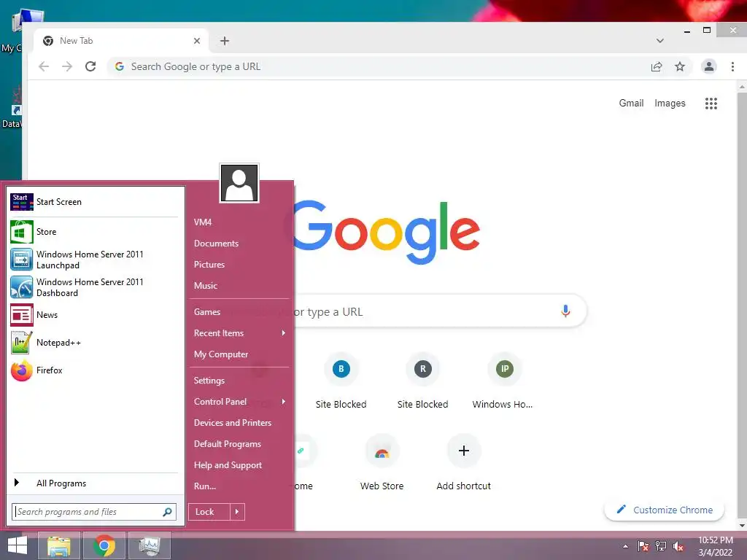
Task: Open the Google apps grid
Action: click(x=711, y=104)
